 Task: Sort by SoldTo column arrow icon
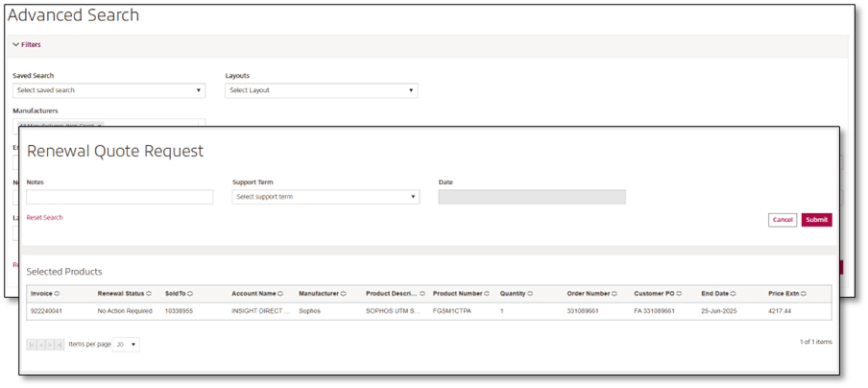[x=190, y=294]
